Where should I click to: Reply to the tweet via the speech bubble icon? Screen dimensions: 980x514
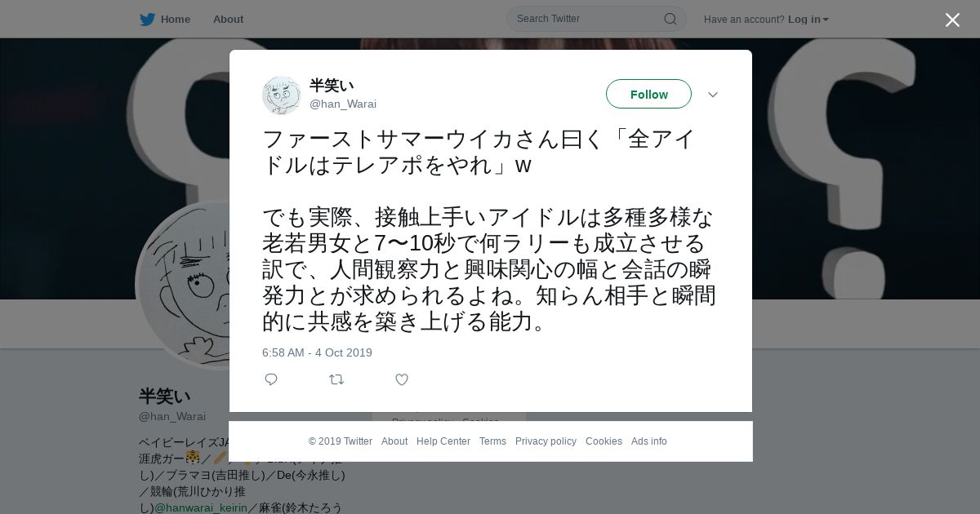tap(271, 379)
